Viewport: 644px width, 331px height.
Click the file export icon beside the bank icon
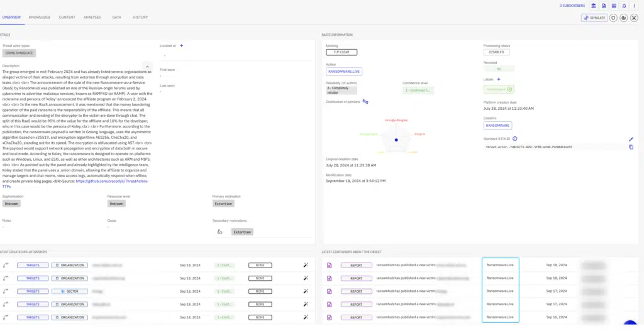click(604, 6)
